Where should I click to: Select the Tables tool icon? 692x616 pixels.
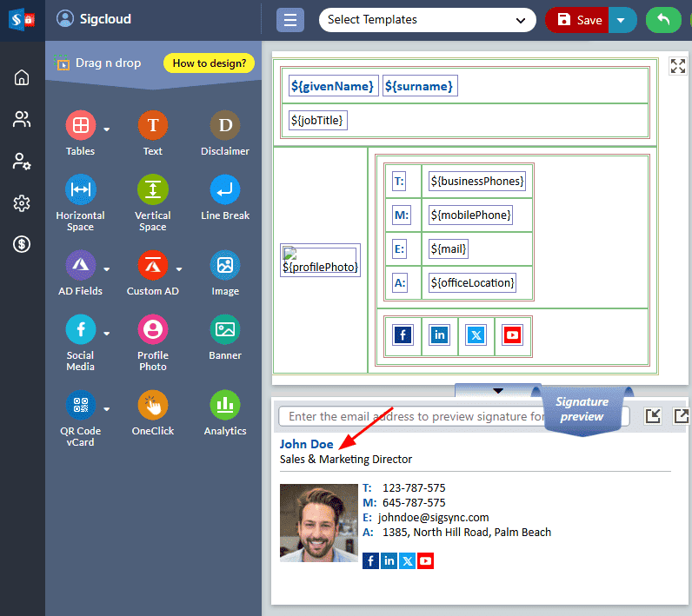80,127
